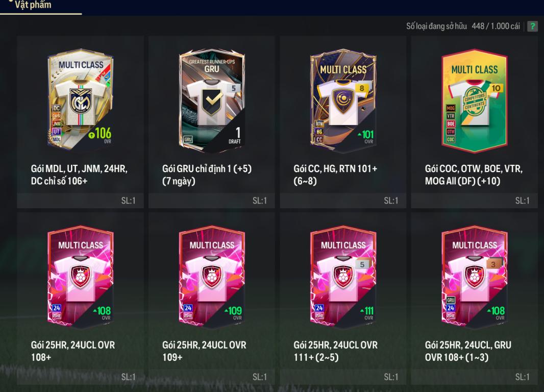
Task: Select the pink 108 OVR pack without GRU badge
Action: point(81,277)
